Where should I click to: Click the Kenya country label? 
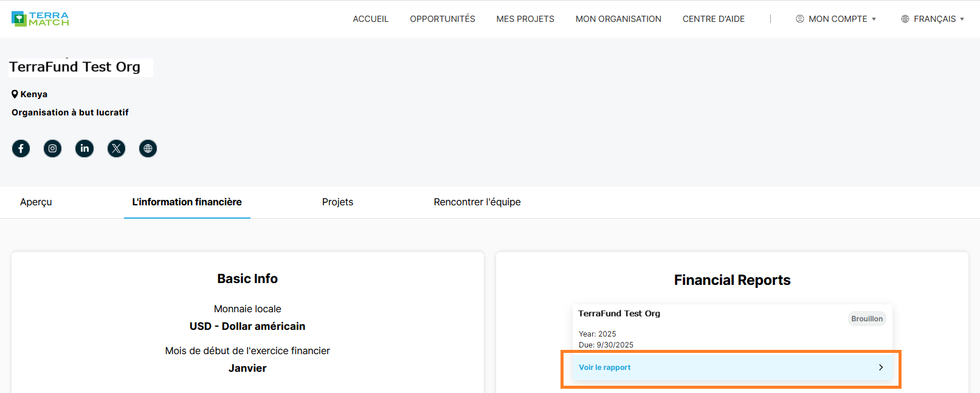coord(34,94)
